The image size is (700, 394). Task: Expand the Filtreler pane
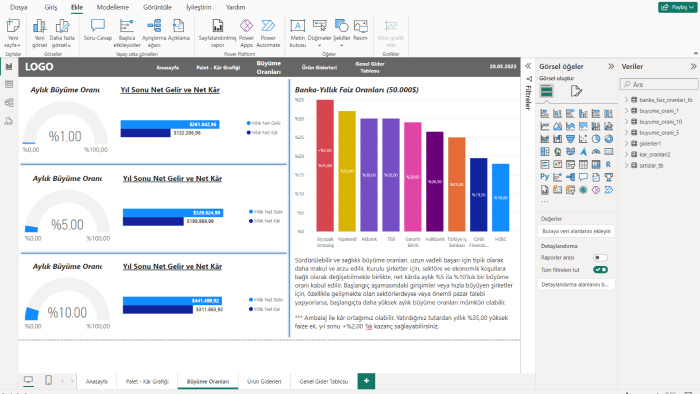click(528, 66)
